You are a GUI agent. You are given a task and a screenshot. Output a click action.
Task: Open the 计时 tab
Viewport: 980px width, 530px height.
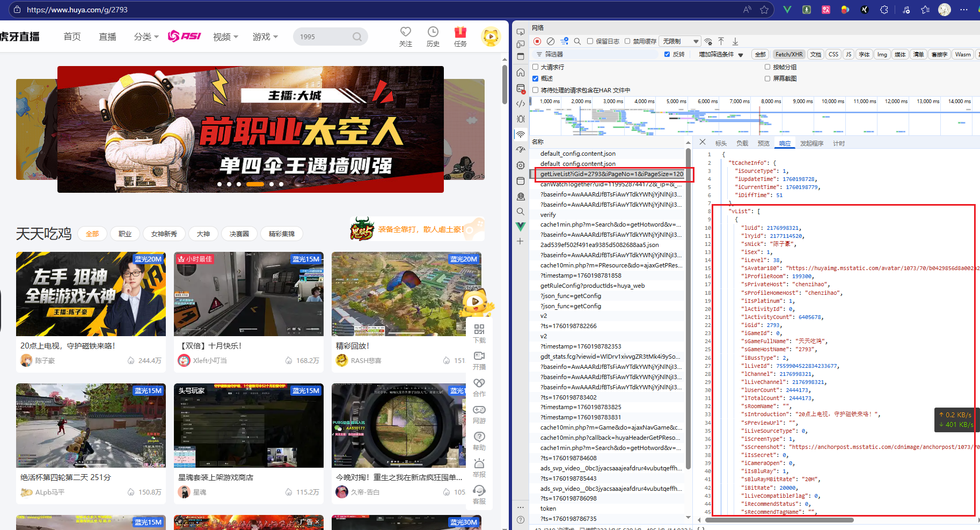click(839, 143)
